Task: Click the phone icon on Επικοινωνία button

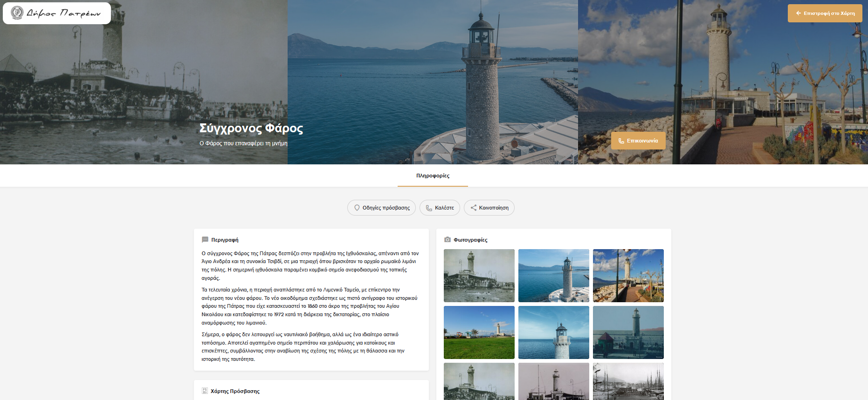Action: 621,141
